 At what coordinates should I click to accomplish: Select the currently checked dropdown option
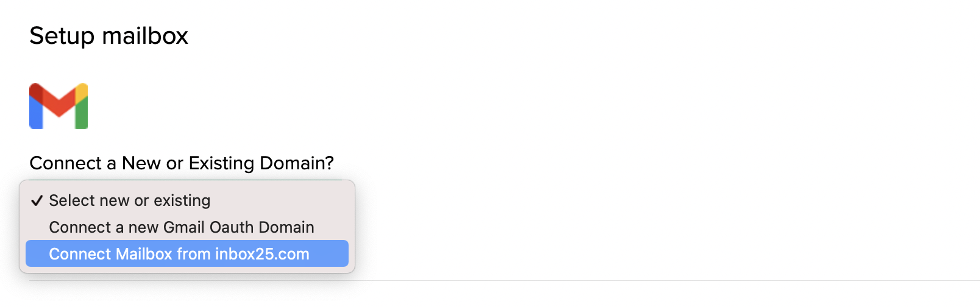point(187,200)
